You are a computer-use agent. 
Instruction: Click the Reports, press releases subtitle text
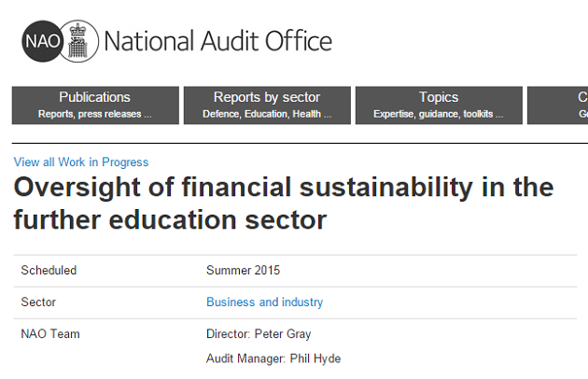click(x=95, y=114)
